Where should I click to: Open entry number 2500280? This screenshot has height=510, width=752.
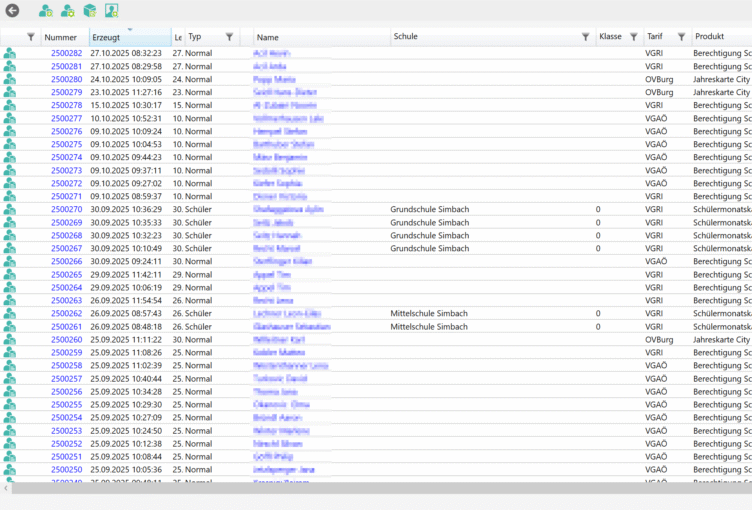pyautogui.click(x=67, y=79)
